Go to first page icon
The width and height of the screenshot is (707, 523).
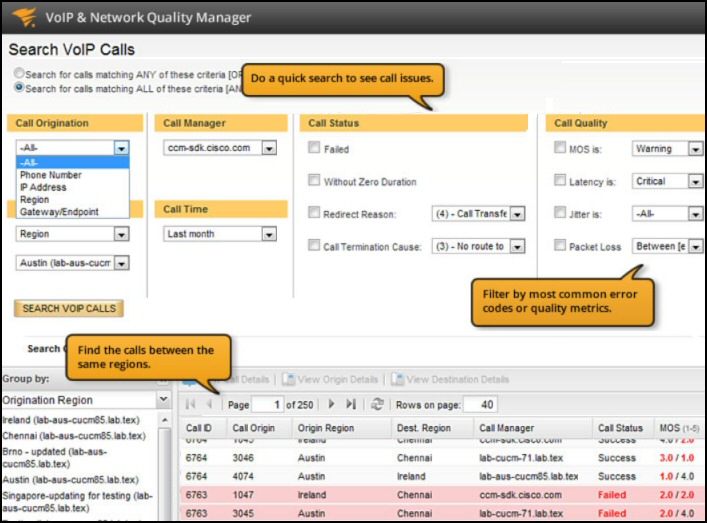click(x=191, y=404)
